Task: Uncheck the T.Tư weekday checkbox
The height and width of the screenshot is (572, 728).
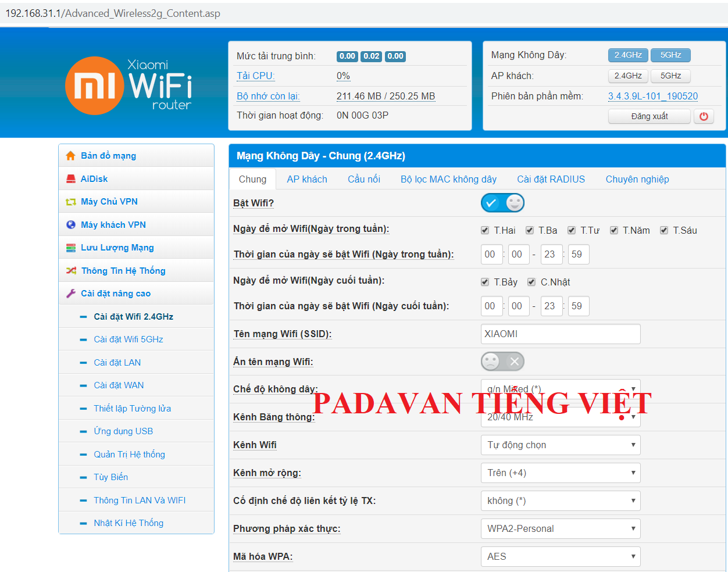Action: click(x=572, y=231)
